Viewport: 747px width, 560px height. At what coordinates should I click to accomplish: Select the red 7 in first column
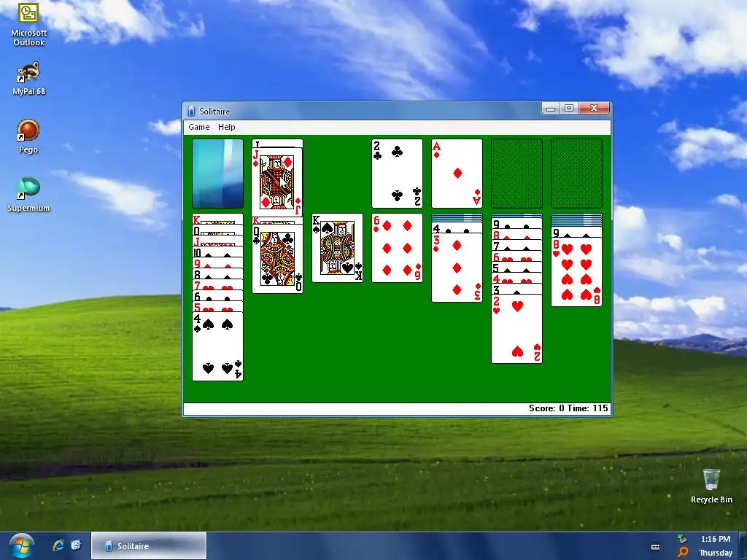[x=217, y=286]
